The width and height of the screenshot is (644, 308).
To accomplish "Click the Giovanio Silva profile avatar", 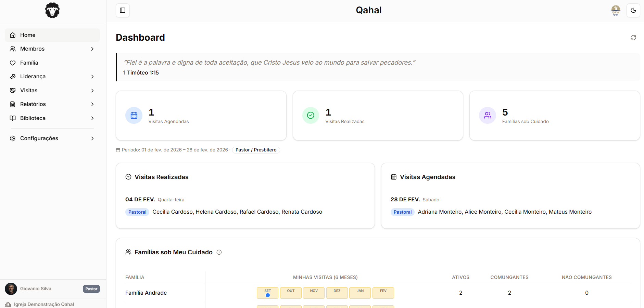I will point(11,289).
